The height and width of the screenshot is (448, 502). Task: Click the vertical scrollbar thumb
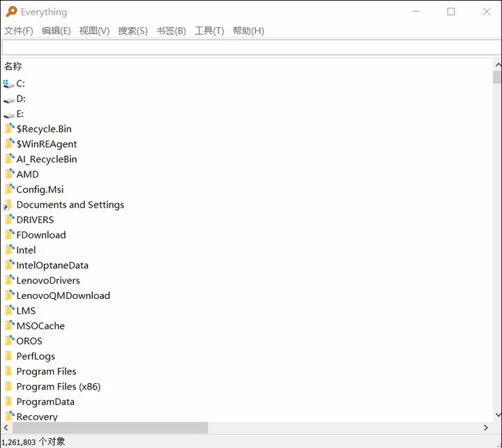click(497, 77)
